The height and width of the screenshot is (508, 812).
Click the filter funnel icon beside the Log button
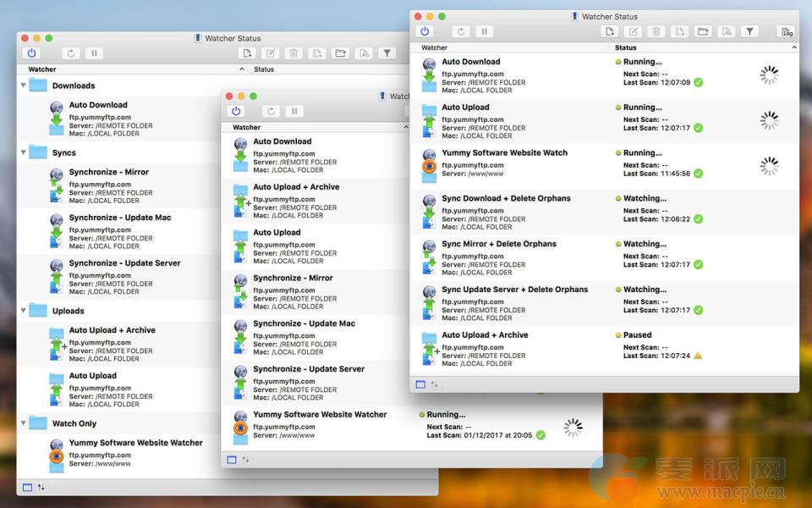(749, 31)
